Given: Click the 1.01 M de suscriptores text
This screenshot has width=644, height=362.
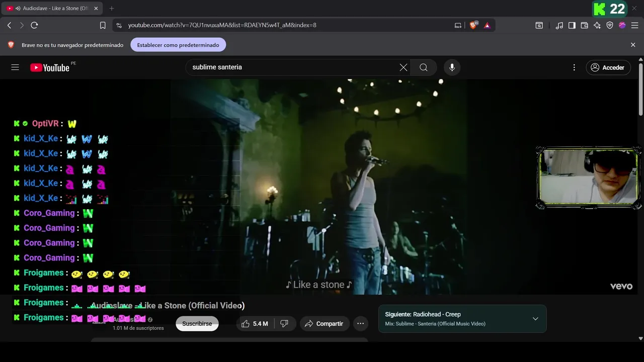Looking at the screenshot, I should point(138,328).
